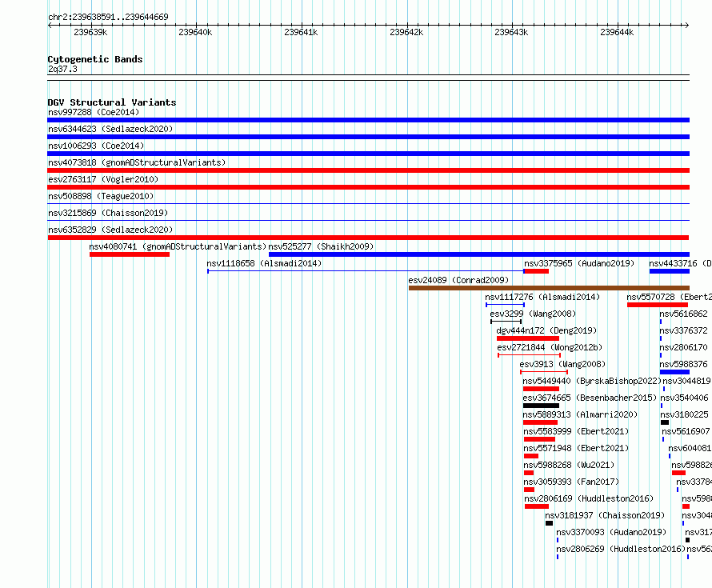Click esv24089 (Conrad2009) label
712x588 pixels.
tap(458, 280)
